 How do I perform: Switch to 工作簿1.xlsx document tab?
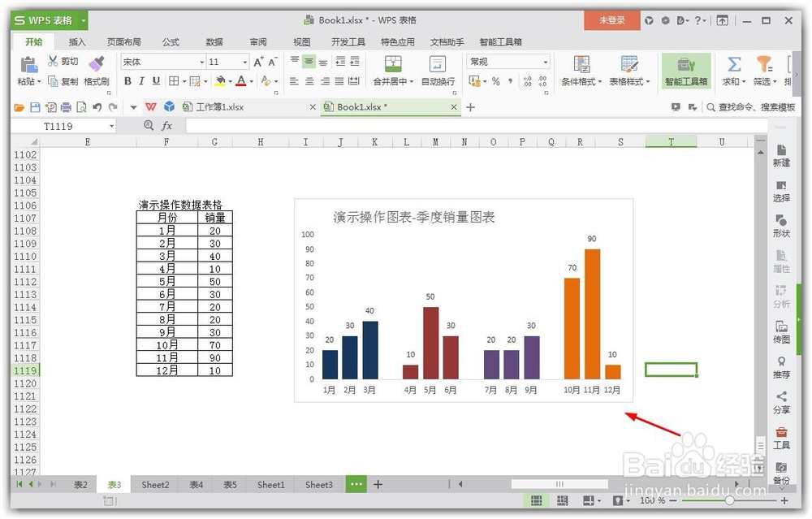pyautogui.click(x=248, y=107)
